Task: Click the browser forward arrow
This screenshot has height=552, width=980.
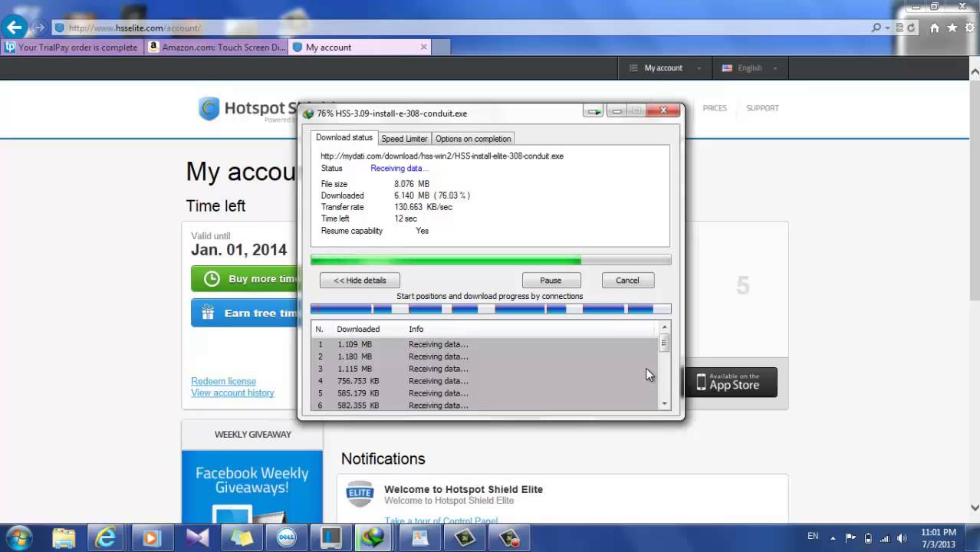Action: pyautogui.click(x=39, y=28)
